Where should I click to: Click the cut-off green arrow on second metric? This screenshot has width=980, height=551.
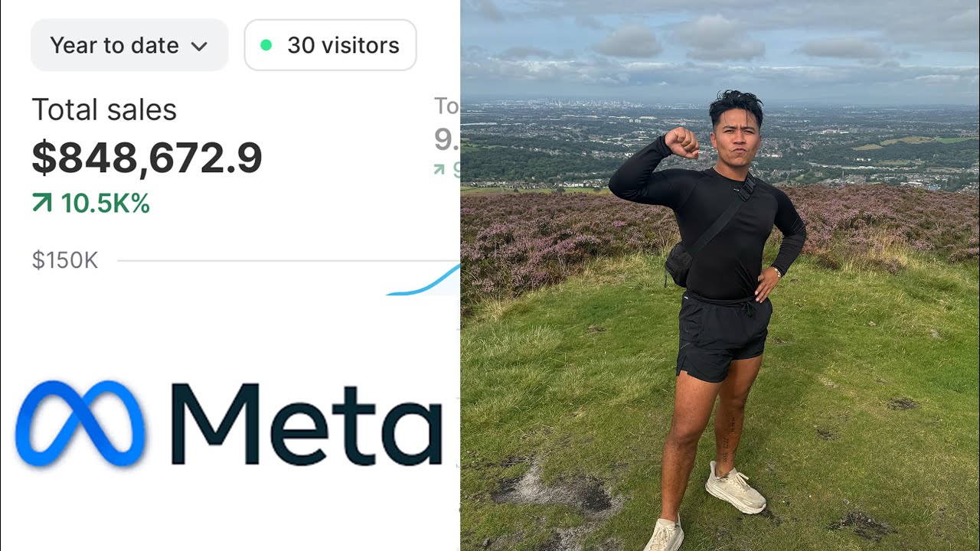[x=439, y=169]
